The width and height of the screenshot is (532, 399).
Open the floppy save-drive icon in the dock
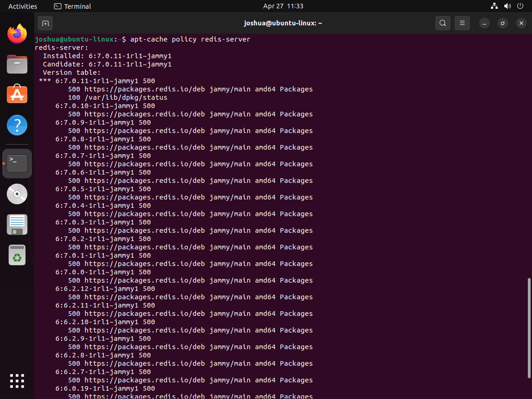[17, 224]
